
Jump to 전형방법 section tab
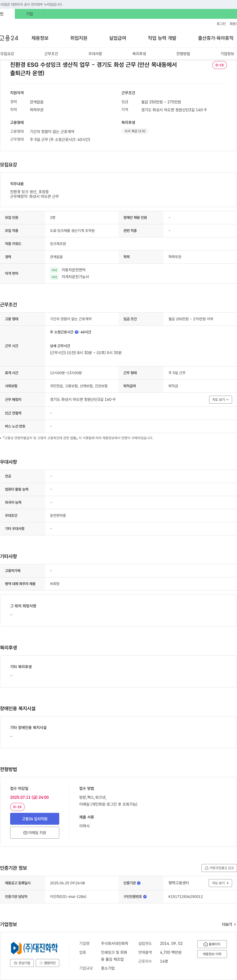tap(183, 54)
